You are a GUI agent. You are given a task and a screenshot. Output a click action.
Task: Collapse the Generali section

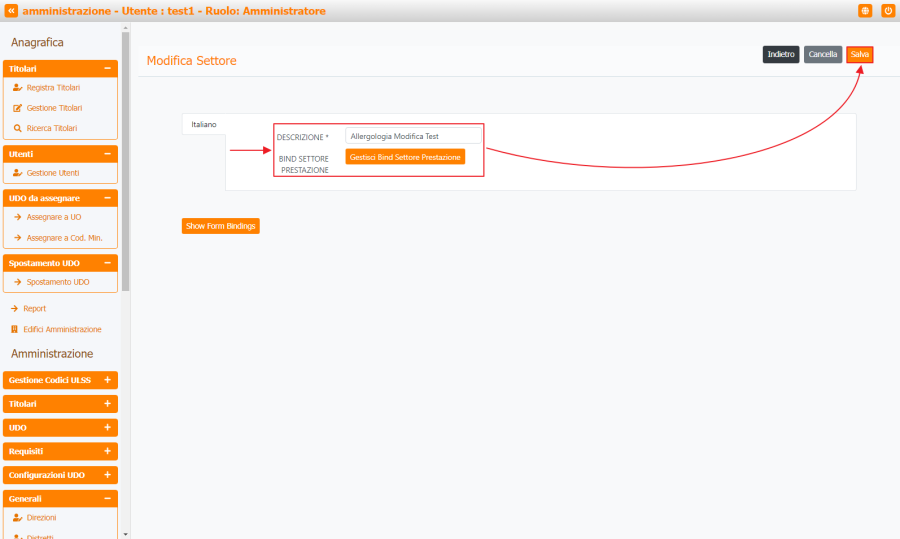[x=107, y=498]
